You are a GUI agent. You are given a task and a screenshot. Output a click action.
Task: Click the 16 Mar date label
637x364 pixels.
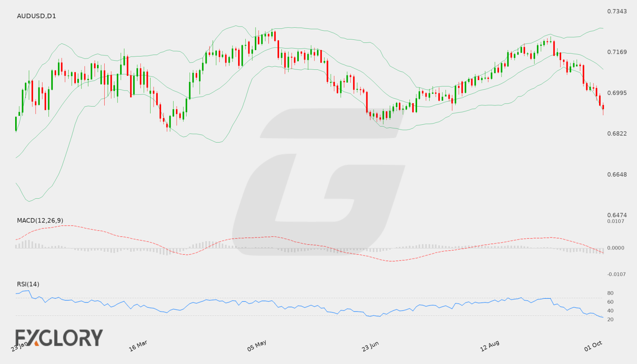tap(138, 346)
